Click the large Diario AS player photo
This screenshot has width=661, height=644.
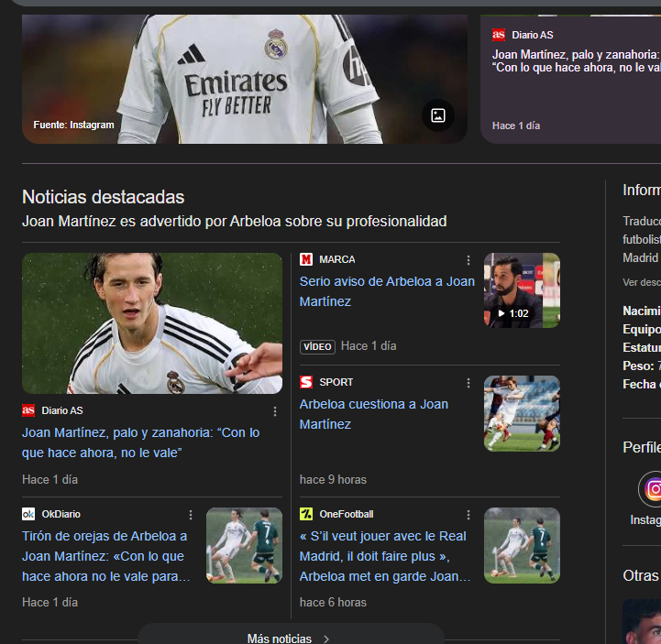(x=152, y=323)
